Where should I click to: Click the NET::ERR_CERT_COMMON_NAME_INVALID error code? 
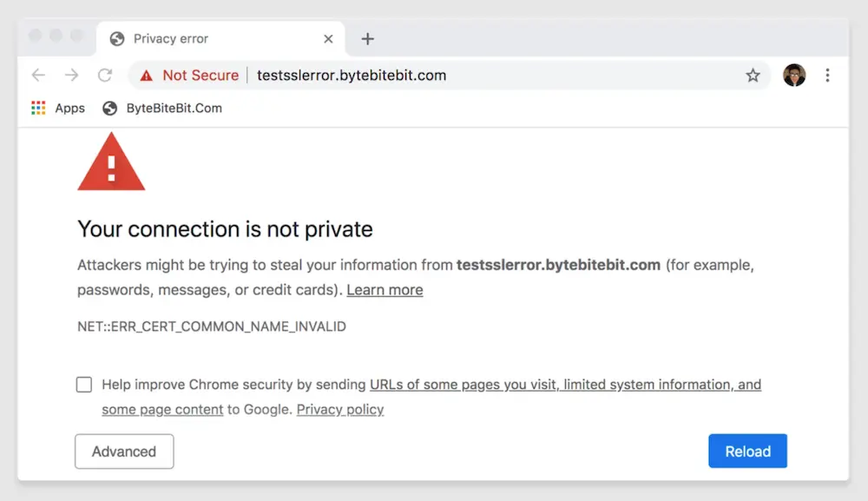click(x=212, y=326)
